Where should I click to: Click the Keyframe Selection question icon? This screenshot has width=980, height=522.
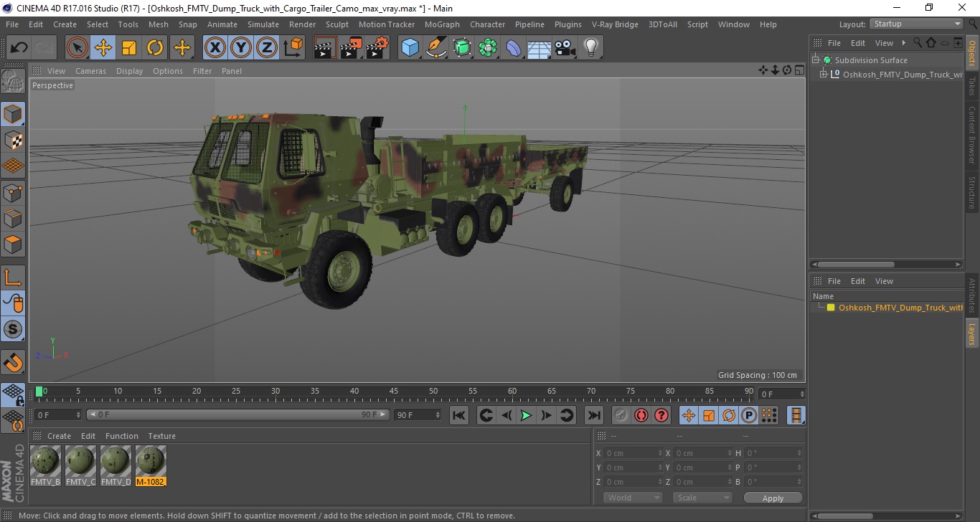pyautogui.click(x=661, y=415)
